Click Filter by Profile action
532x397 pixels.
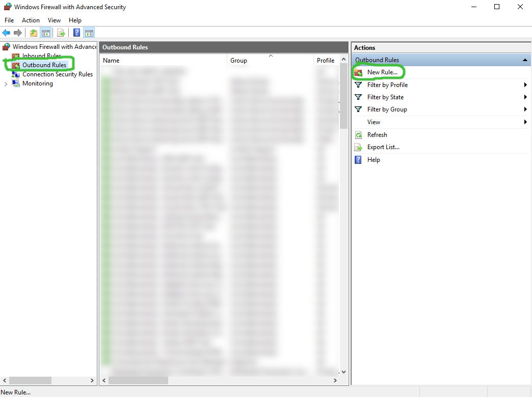tap(387, 85)
